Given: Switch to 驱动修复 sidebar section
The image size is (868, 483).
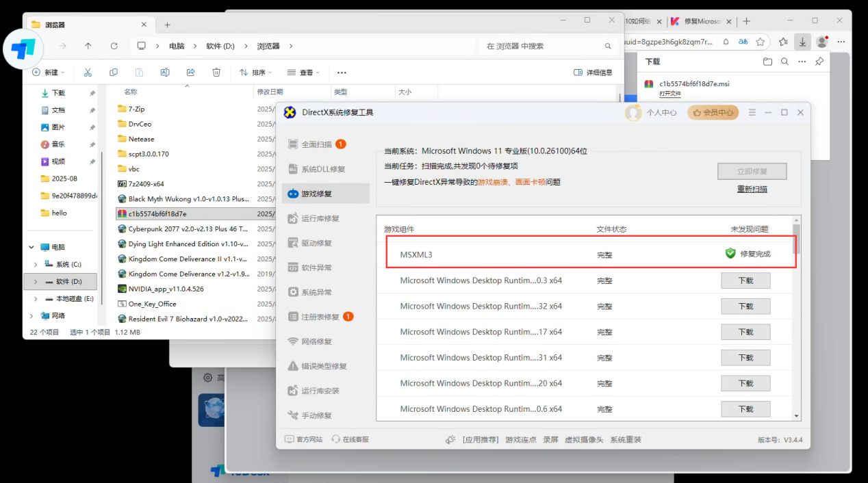Looking at the screenshot, I should pyautogui.click(x=316, y=243).
